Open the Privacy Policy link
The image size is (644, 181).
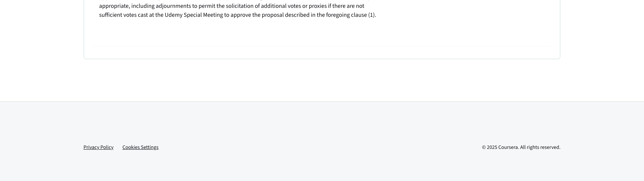[98, 147]
